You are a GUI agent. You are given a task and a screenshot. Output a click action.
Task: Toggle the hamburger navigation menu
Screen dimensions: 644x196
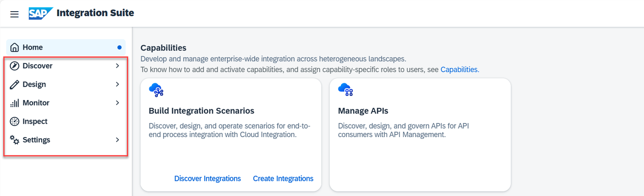(x=14, y=14)
